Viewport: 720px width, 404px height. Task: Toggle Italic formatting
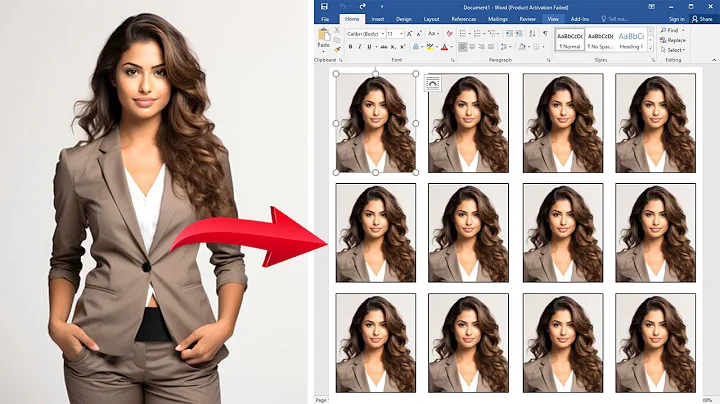(360, 47)
